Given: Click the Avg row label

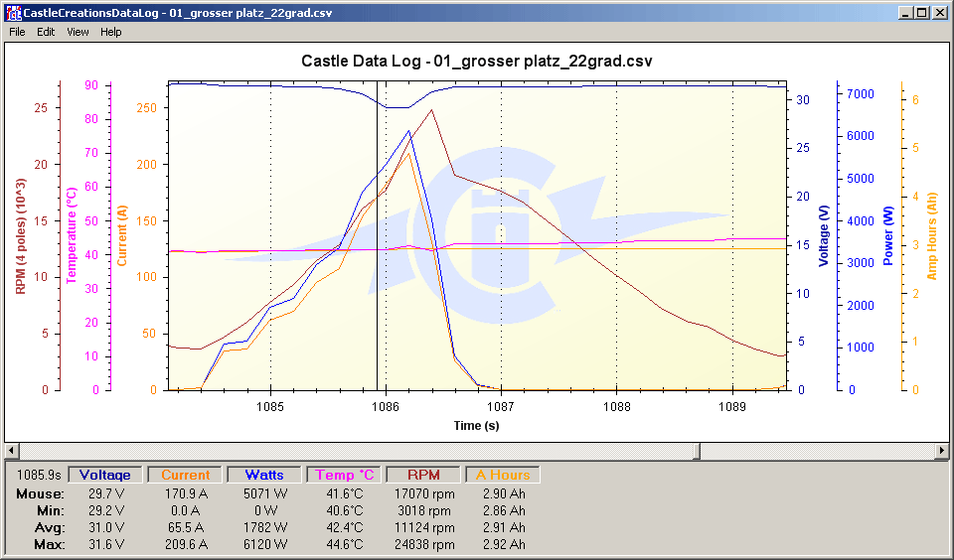Looking at the screenshot, I should [50, 528].
